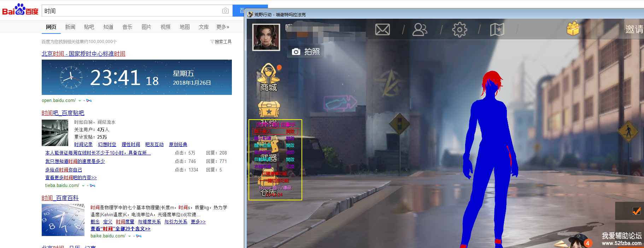
Task: Click the 时间度量 link under Baike result
Action: (125, 222)
